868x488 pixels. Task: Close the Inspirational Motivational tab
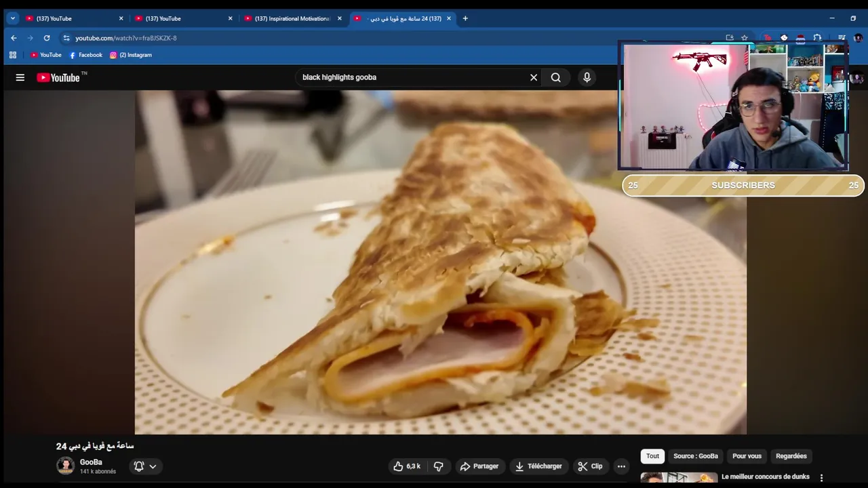(340, 18)
